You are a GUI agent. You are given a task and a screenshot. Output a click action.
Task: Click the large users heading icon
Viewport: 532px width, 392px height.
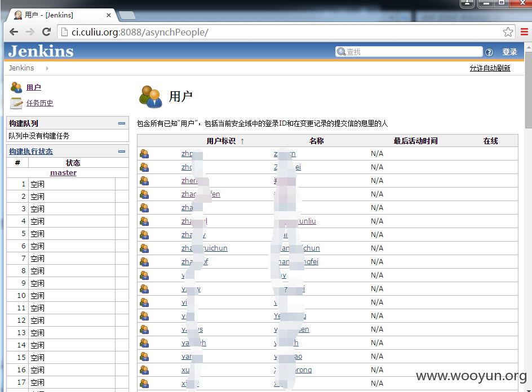150,97
